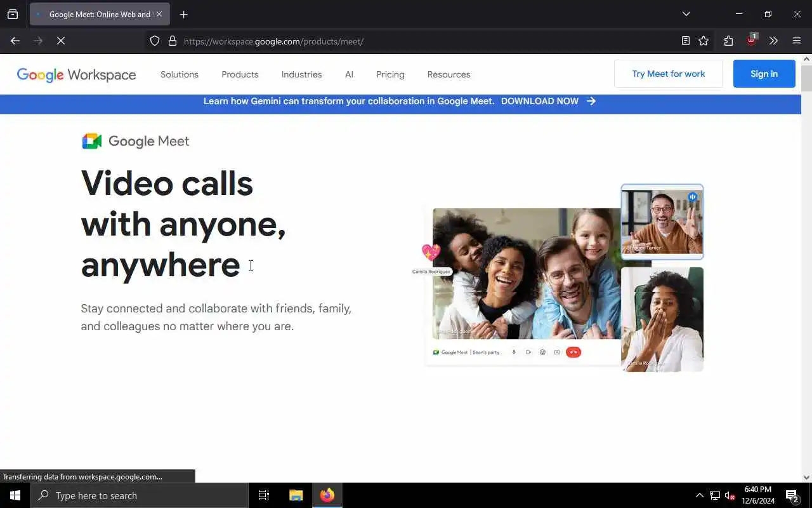Show hidden system tray icons chevron

700,495
